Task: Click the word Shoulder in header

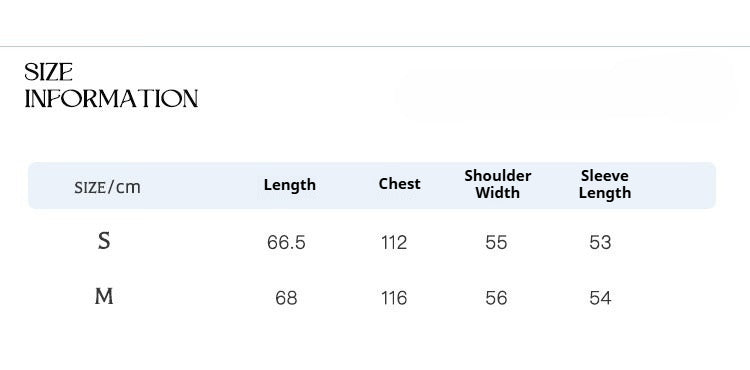Action: click(x=497, y=176)
